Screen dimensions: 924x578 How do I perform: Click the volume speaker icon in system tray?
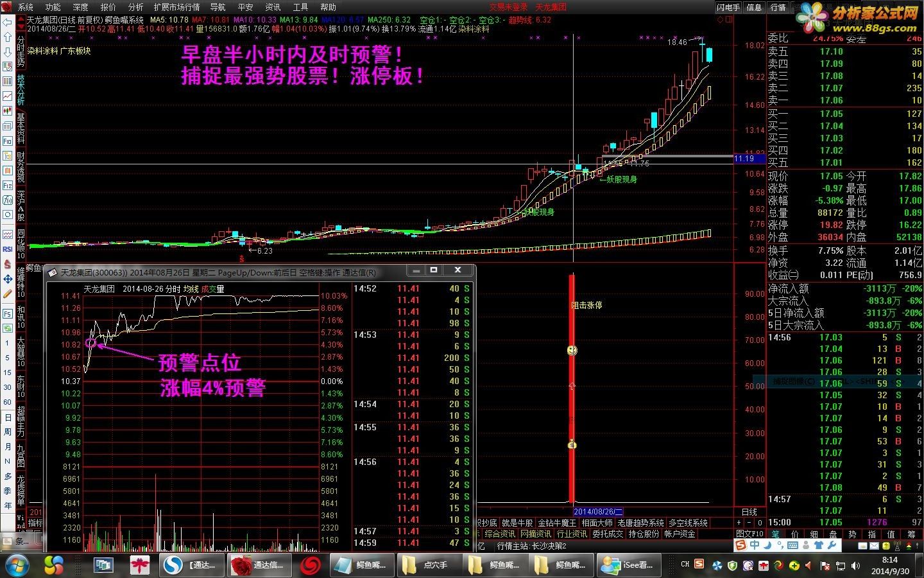coord(857,565)
